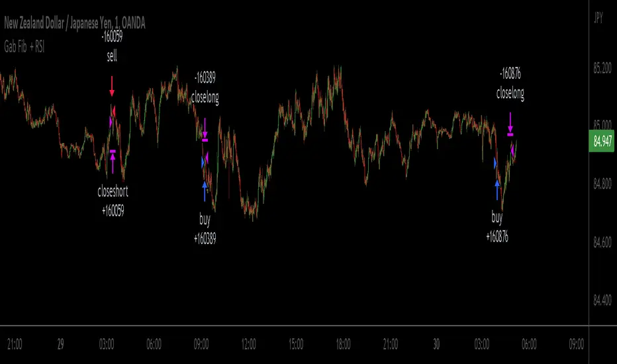Click the 06:00 label after 29 on time axis
Screen dimensions: 617x364
(154, 344)
